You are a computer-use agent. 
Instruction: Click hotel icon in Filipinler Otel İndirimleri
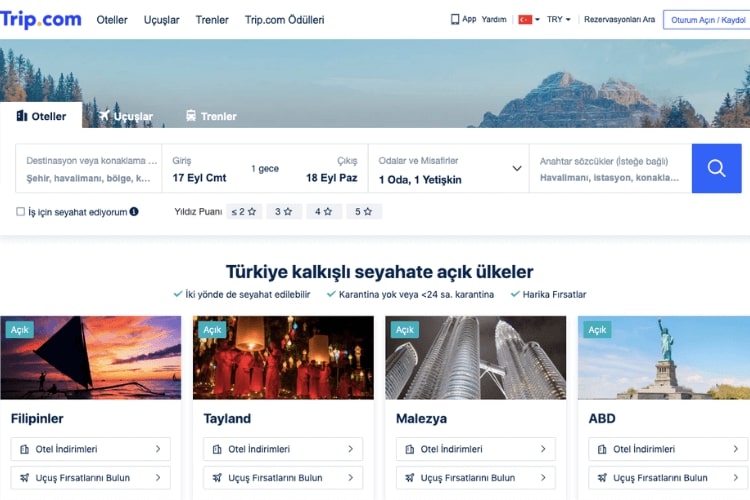click(24, 449)
